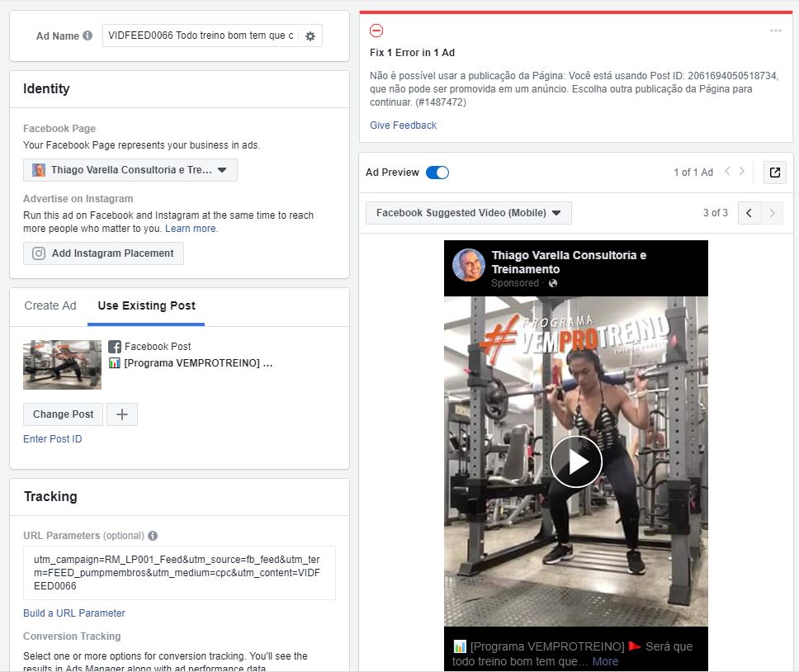Click the Ad Name text field
799x672 pixels.
click(x=201, y=35)
